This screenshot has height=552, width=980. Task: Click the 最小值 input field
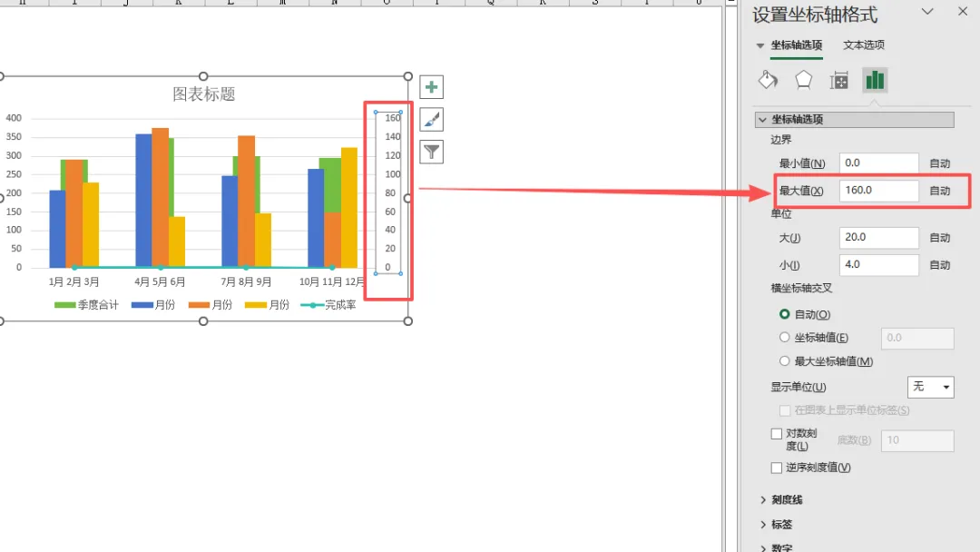tap(878, 163)
